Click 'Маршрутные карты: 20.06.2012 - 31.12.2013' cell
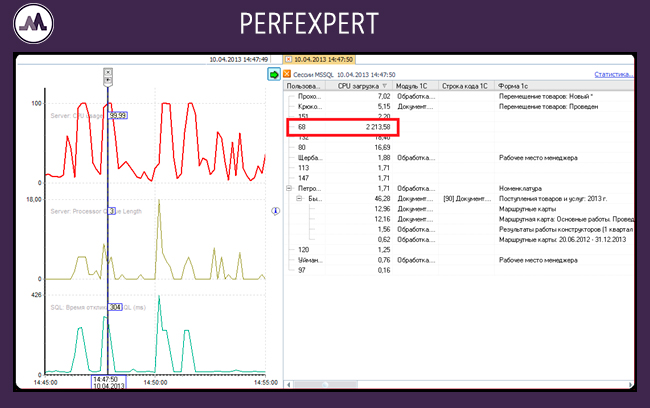 [x=563, y=240]
